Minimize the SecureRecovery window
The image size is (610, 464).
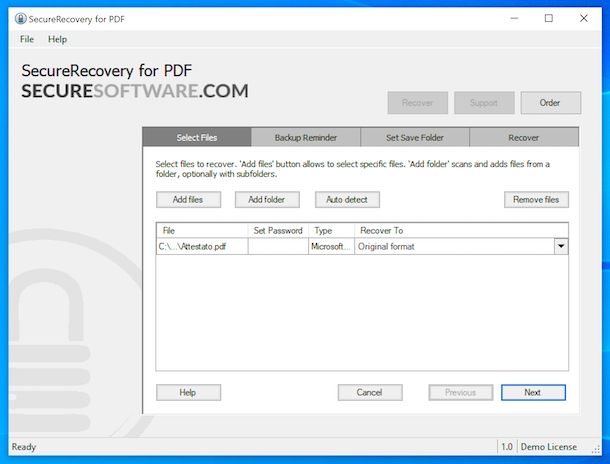click(x=514, y=18)
